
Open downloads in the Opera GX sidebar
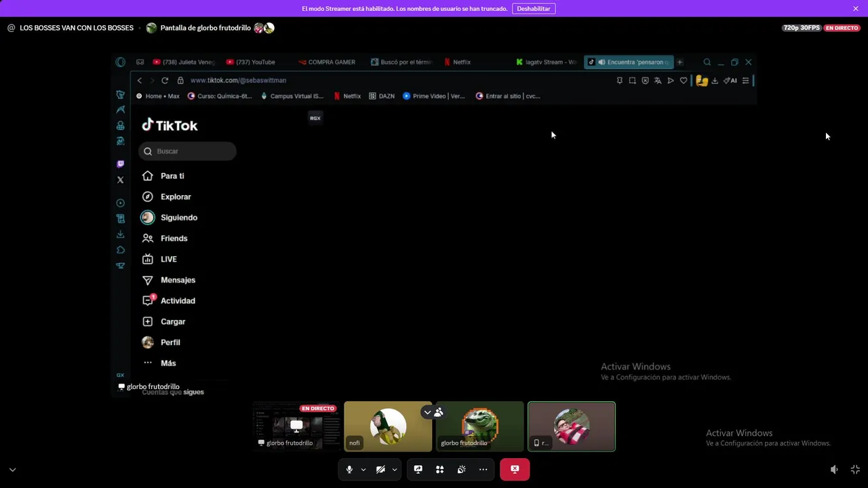121,235
